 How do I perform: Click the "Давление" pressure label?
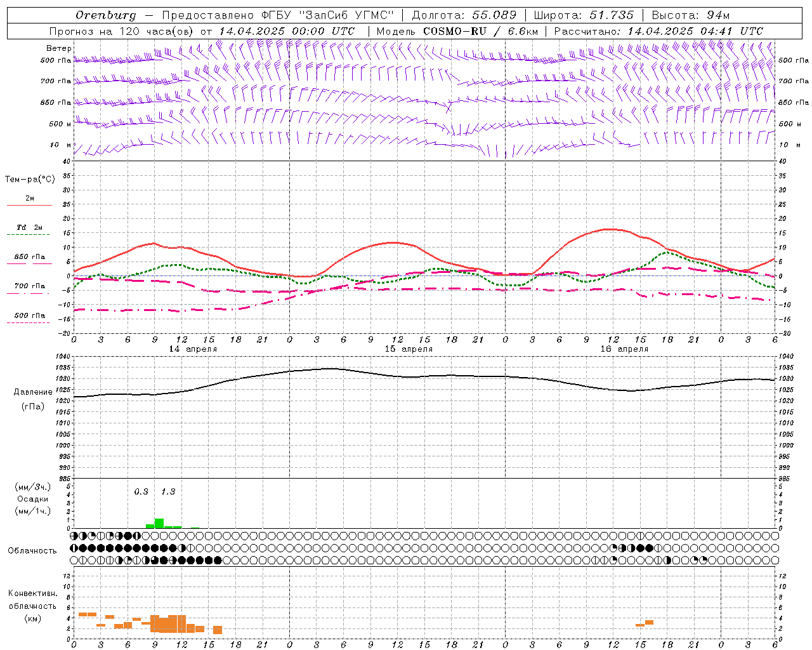point(33,392)
